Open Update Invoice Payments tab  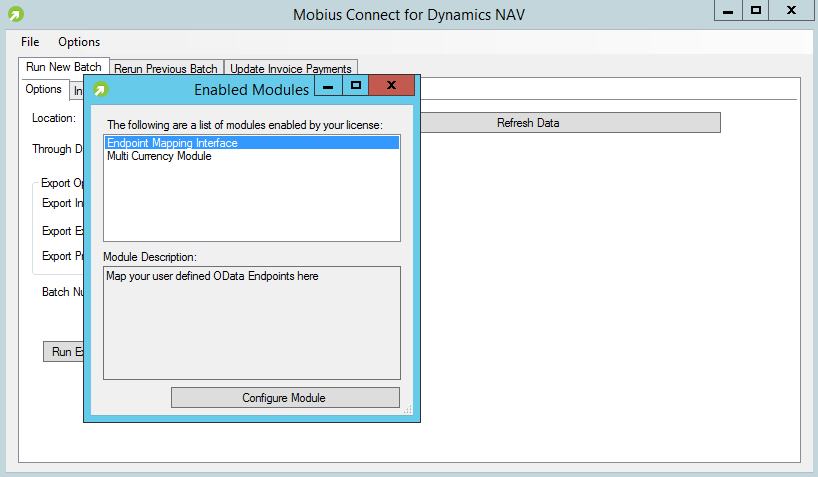tap(291, 68)
